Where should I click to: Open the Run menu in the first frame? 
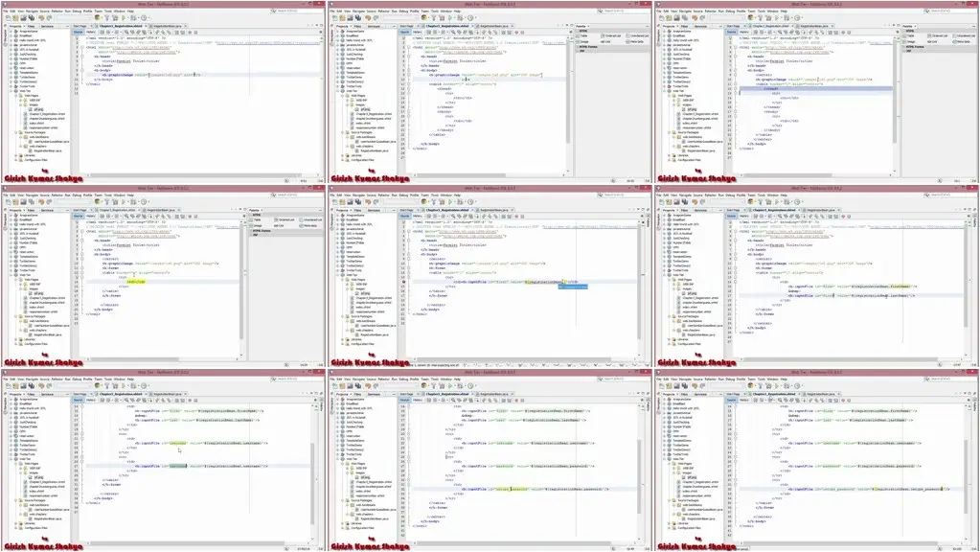point(67,11)
